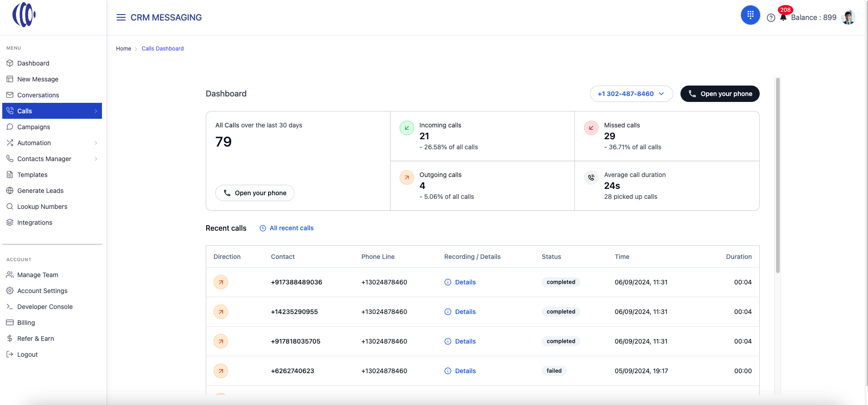This screenshot has height=405, width=868.
Task: Click outgoing direction icon for +917818035705
Action: click(x=221, y=341)
